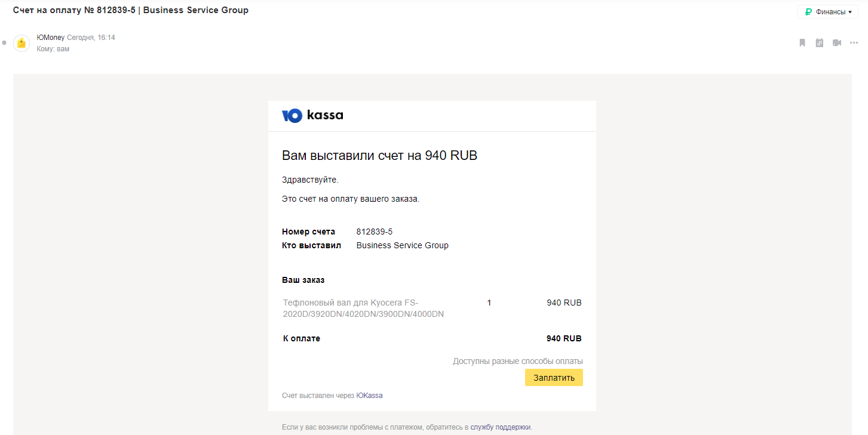
Task: Open the службу поддержки link
Action: [500, 427]
